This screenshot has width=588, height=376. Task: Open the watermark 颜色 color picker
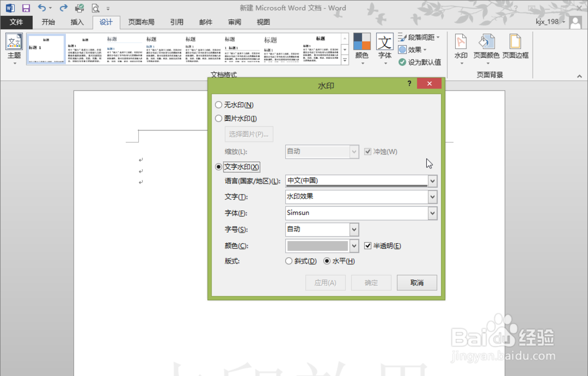(x=353, y=246)
